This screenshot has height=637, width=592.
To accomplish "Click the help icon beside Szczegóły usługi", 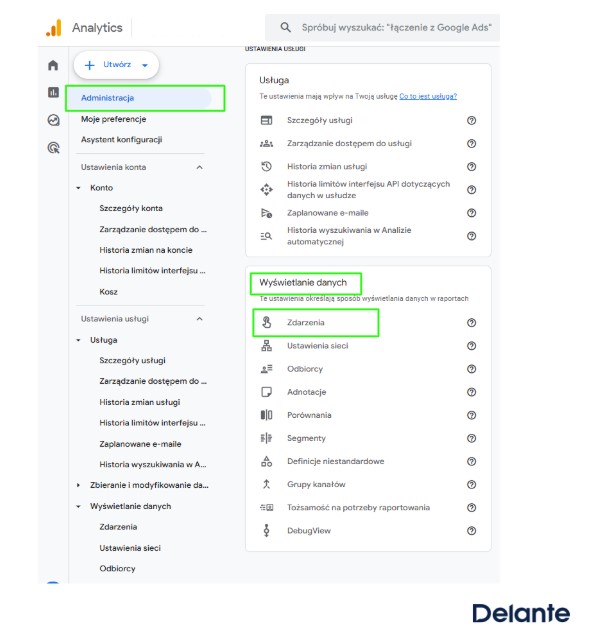I will (471, 120).
